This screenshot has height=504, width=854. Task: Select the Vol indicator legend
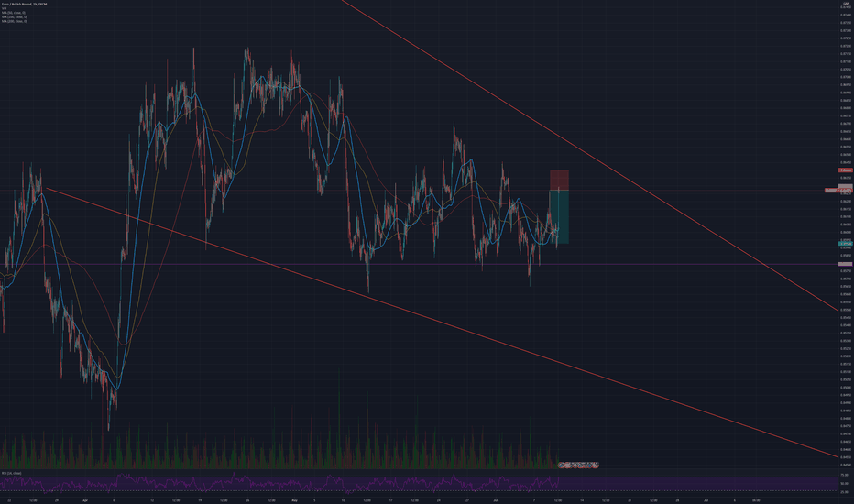[x=4, y=8]
